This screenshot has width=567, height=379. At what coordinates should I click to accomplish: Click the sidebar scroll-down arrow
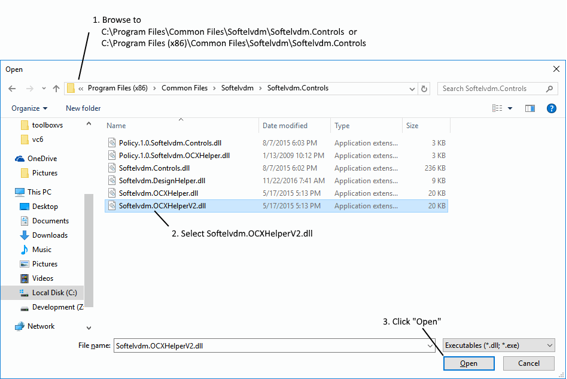[x=89, y=328]
